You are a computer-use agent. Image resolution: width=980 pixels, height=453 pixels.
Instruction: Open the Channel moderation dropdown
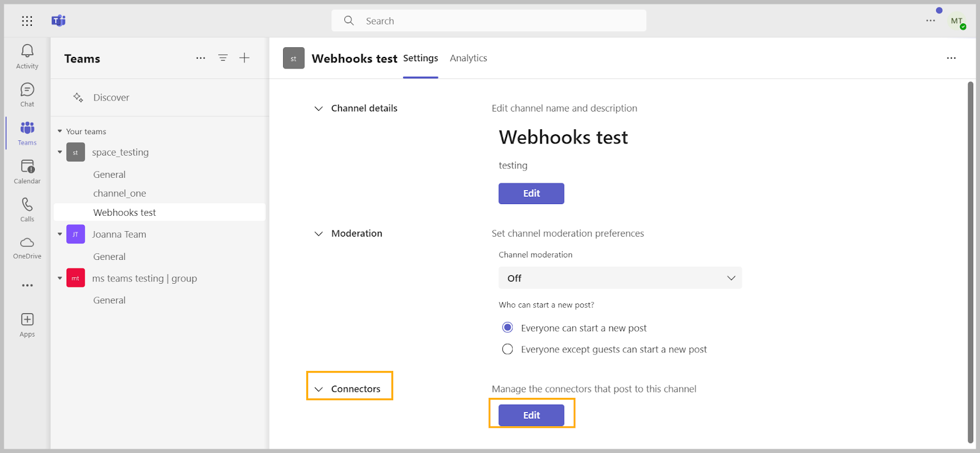(x=620, y=278)
